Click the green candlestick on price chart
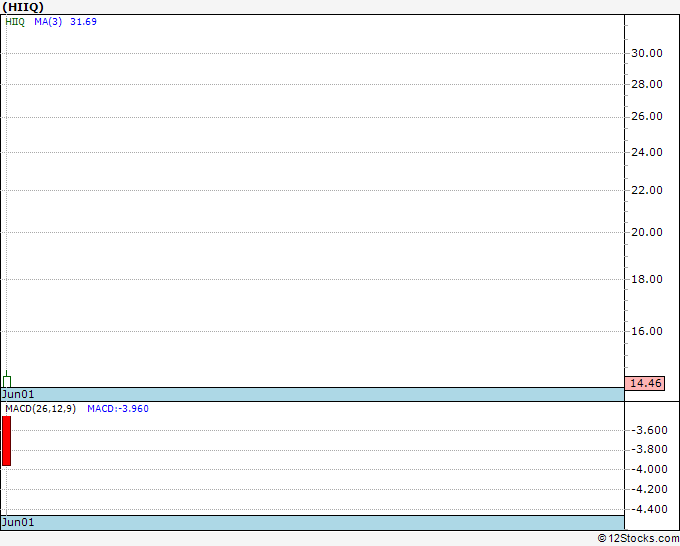Image resolution: width=680 pixels, height=546 pixels. pos(7,380)
